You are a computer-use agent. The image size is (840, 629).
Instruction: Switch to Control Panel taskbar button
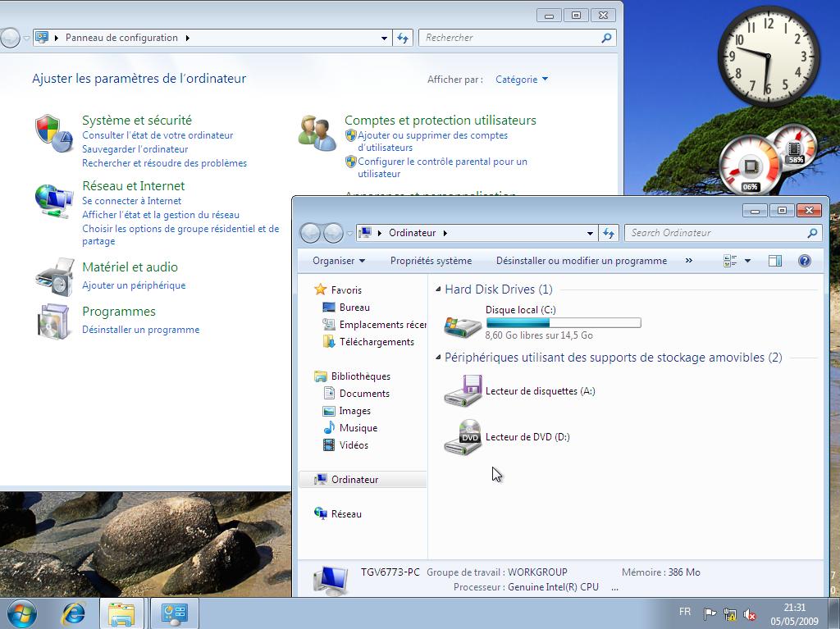[x=175, y=613]
